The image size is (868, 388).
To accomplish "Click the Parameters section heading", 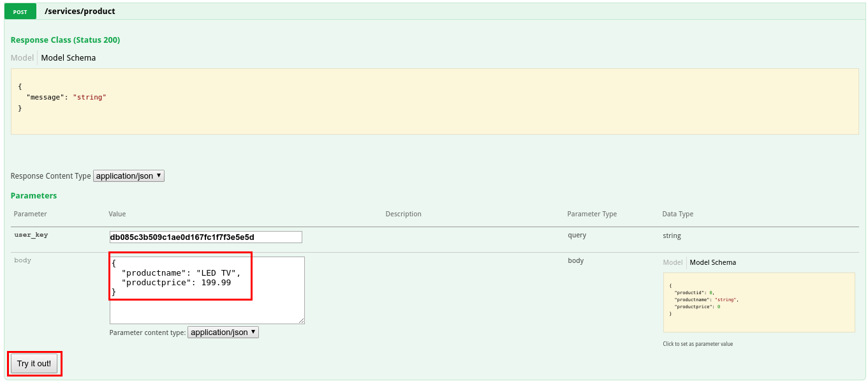I will tap(34, 196).
